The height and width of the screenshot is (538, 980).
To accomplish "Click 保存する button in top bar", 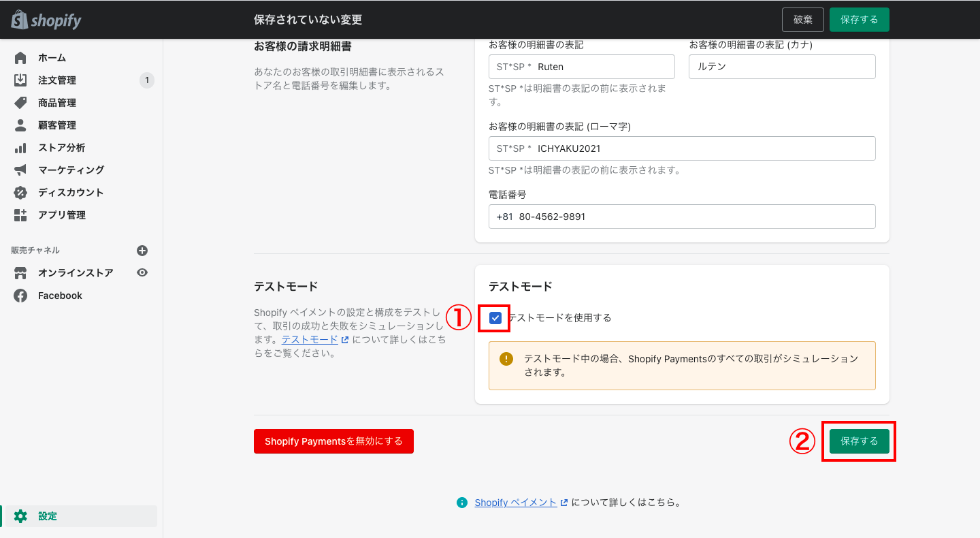I will [x=860, y=20].
